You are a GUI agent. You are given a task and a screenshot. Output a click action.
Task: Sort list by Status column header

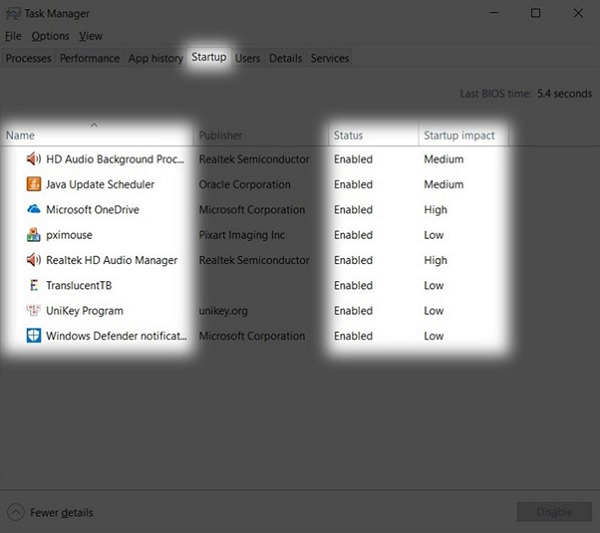[348, 135]
